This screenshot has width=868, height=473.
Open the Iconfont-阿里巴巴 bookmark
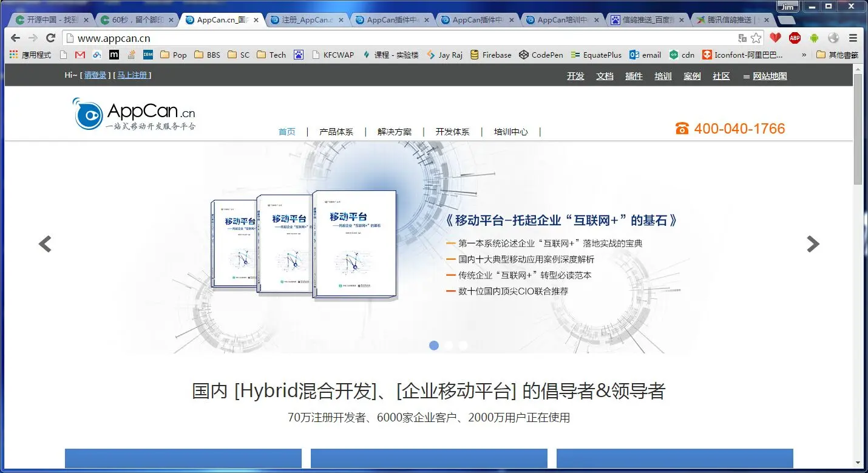coord(742,55)
